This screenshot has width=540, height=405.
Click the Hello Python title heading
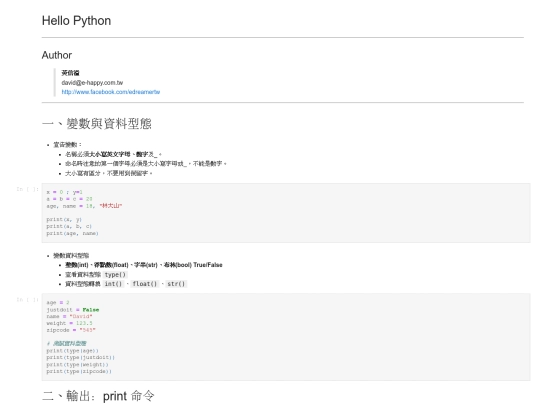(x=76, y=21)
